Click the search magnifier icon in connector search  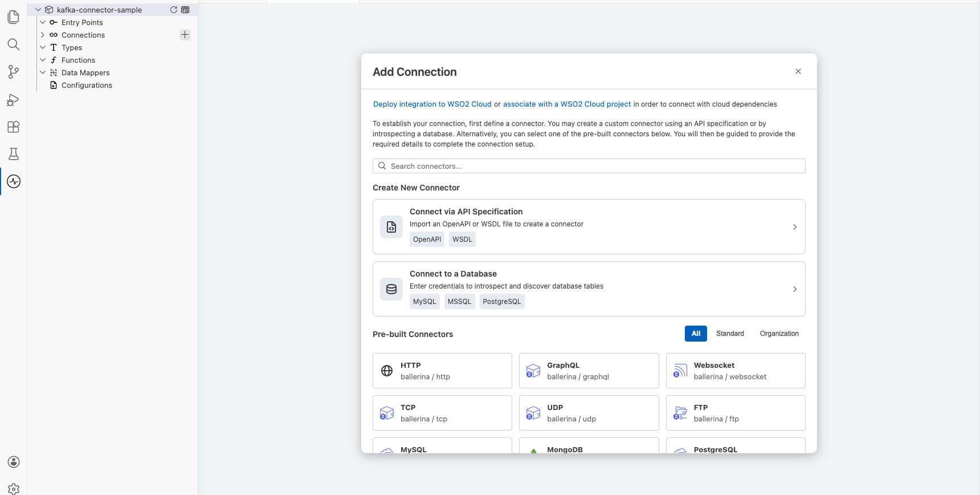click(382, 166)
